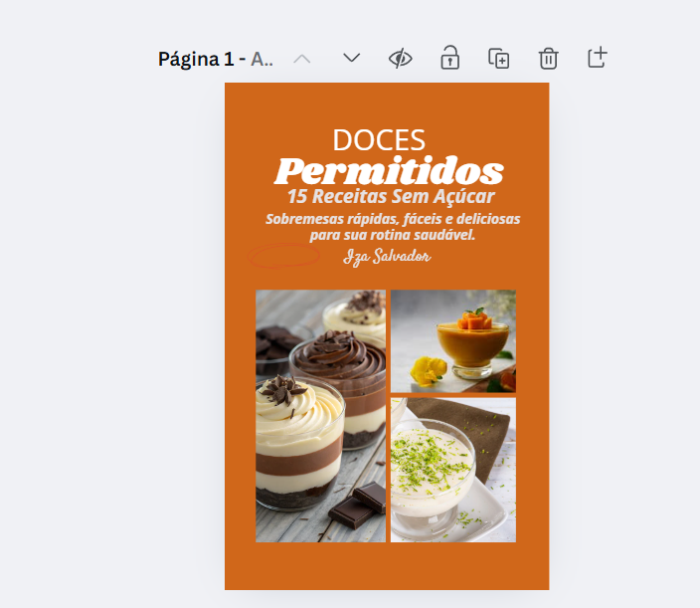Select the "15 Receitas Sem Açúcar" text

[x=390, y=197]
